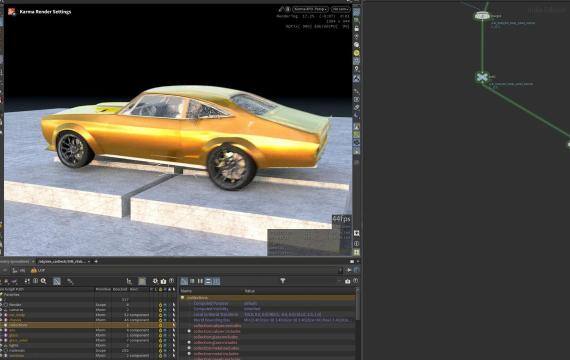
Task: Toggle the yellow lock icon in materials row
Action: click(160, 351)
